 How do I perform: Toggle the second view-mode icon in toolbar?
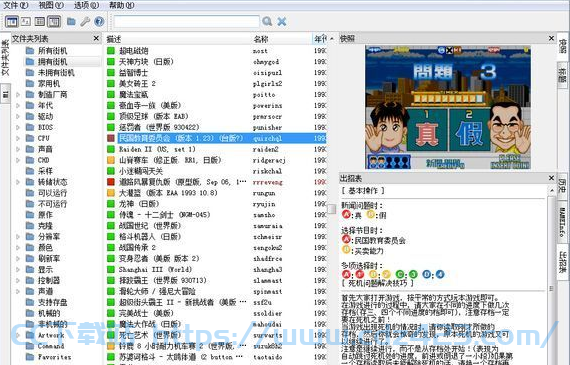(25, 21)
